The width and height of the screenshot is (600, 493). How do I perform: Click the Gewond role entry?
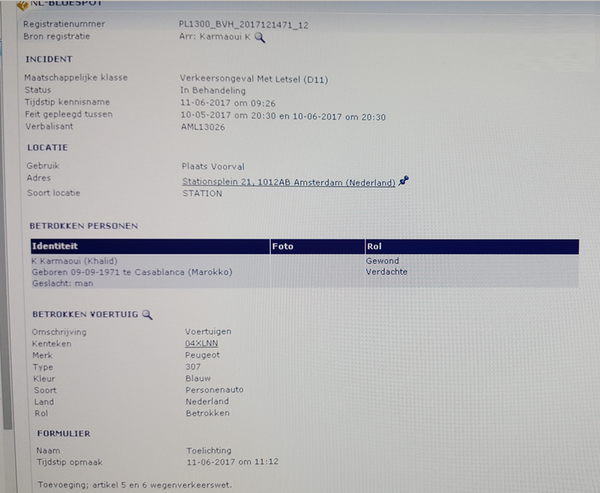click(x=383, y=260)
